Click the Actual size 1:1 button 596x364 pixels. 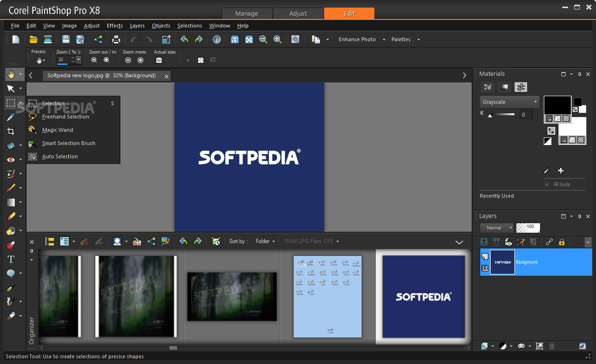point(159,60)
